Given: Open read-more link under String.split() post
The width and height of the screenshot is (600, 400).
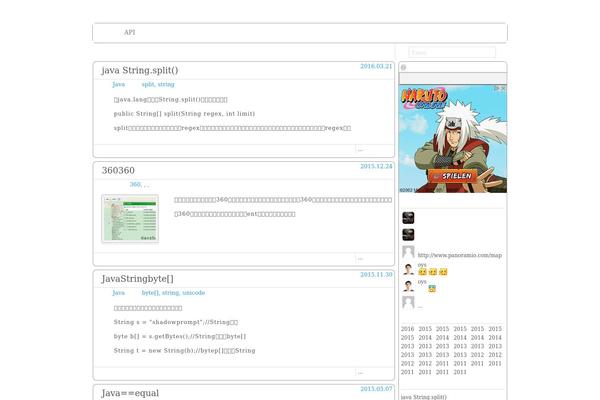Looking at the screenshot, I should coord(360,150).
